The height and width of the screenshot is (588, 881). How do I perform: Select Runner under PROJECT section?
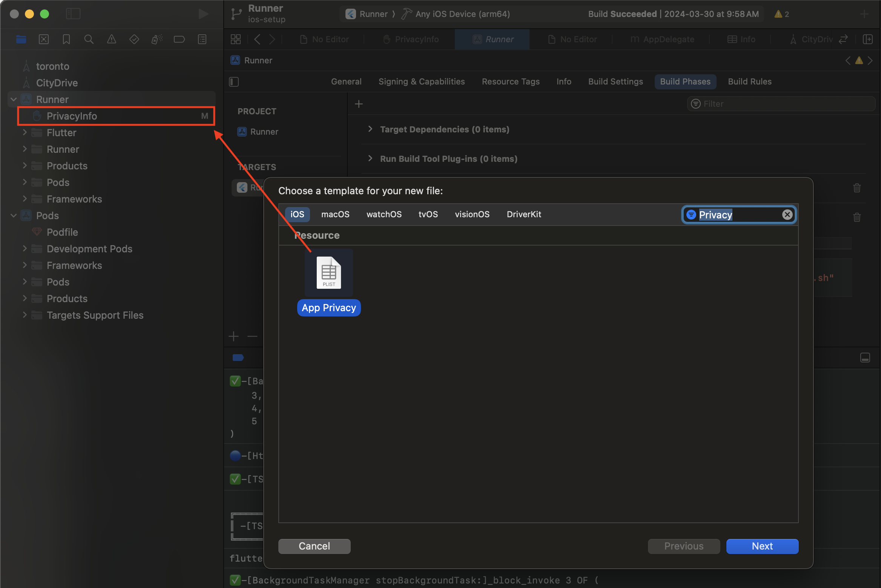point(259,132)
